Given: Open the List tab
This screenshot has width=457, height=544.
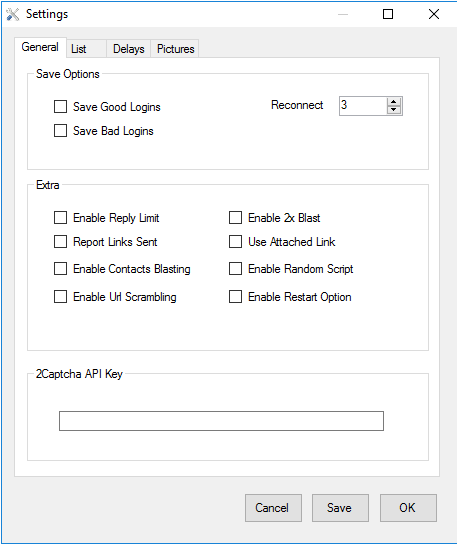Looking at the screenshot, I should [86, 49].
